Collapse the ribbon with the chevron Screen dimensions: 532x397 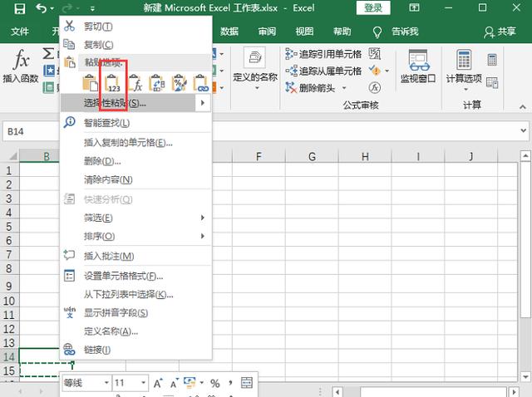(523, 107)
